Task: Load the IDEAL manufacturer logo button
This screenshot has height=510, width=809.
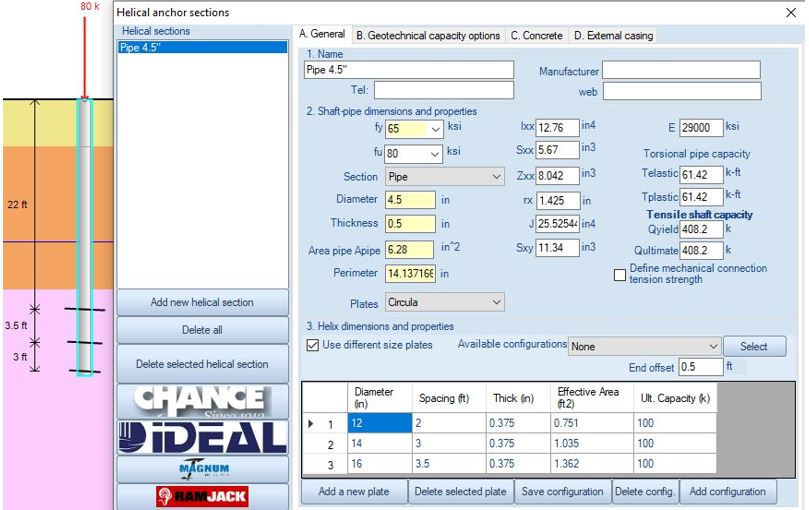Action: pos(202,437)
